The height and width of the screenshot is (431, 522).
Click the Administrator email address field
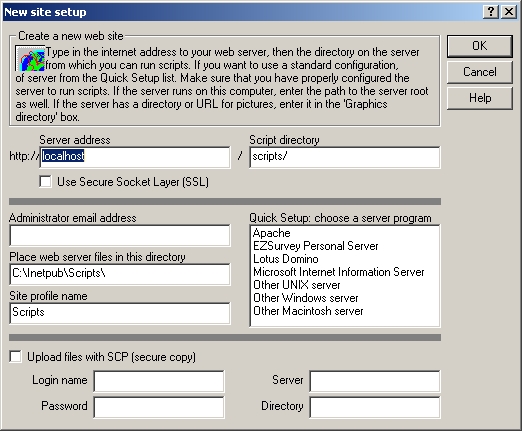point(120,235)
